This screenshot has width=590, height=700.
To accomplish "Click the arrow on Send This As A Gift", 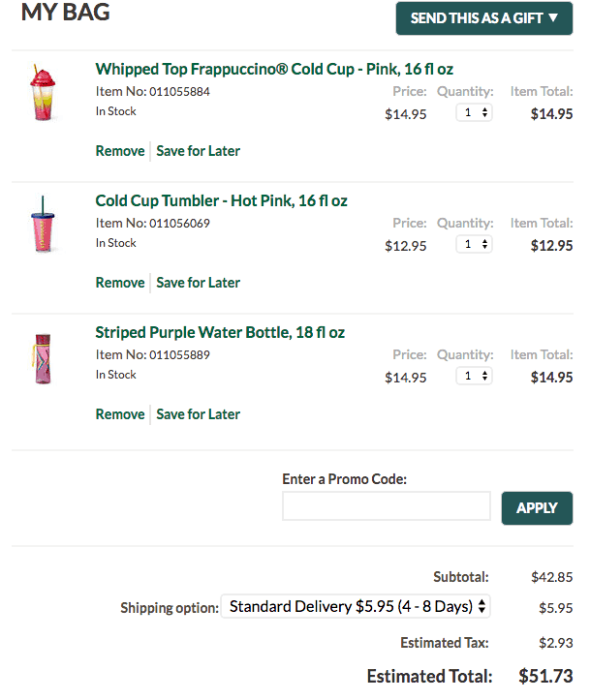I will point(553,17).
